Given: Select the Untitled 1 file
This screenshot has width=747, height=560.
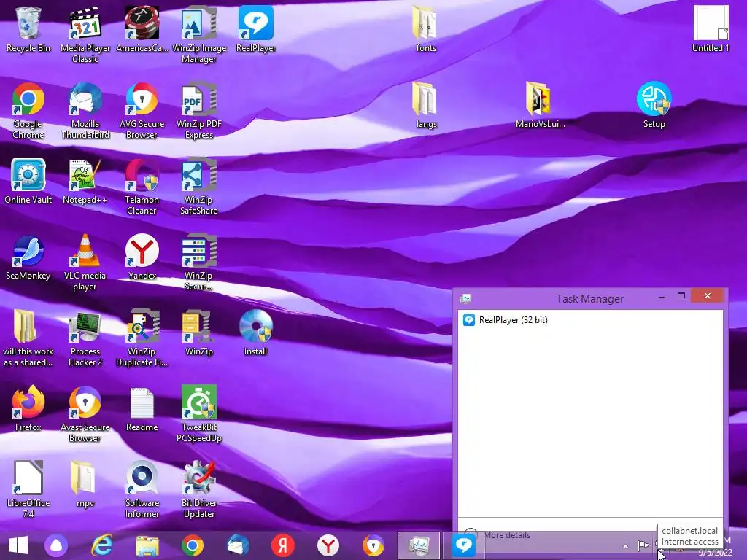Looking at the screenshot, I should coord(711,29).
